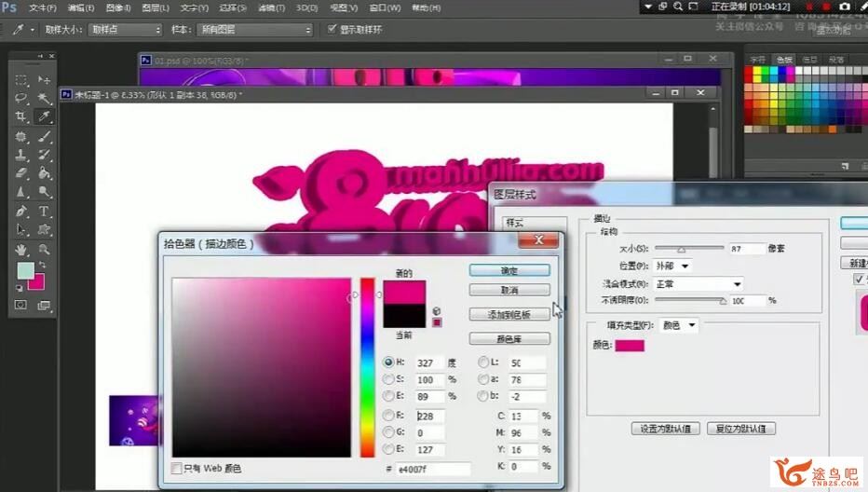The width and height of the screenshot is (868, 492).
Task: Select the Move tool
Action: [44, 80]
